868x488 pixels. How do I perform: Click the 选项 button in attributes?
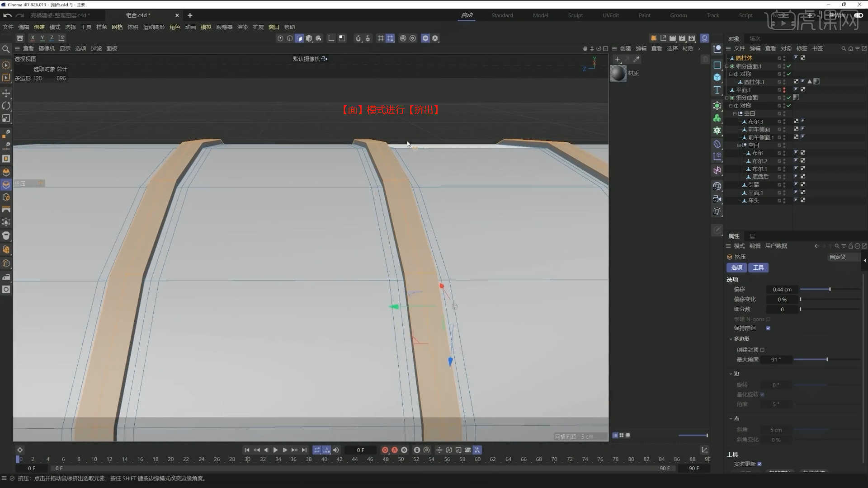coord(736,268)
